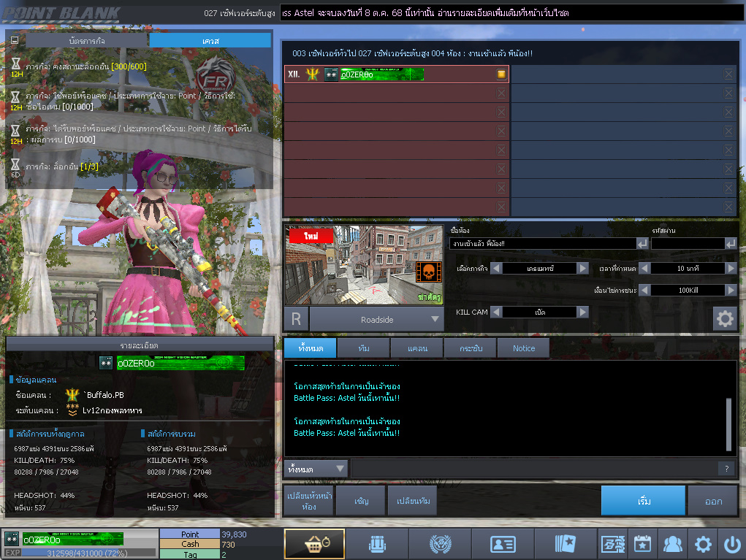
Task: Open the profile ID card icon
Action: click(503, 544)
